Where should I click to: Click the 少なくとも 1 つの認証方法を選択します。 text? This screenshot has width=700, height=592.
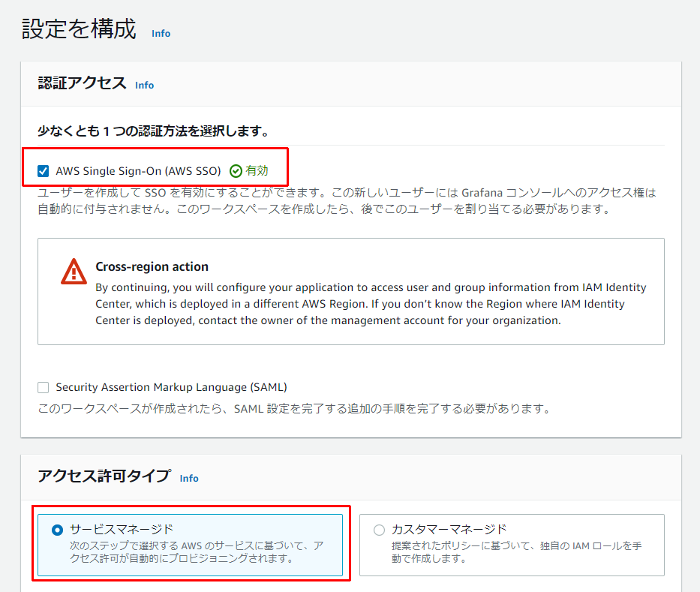(x=155, y=131)
